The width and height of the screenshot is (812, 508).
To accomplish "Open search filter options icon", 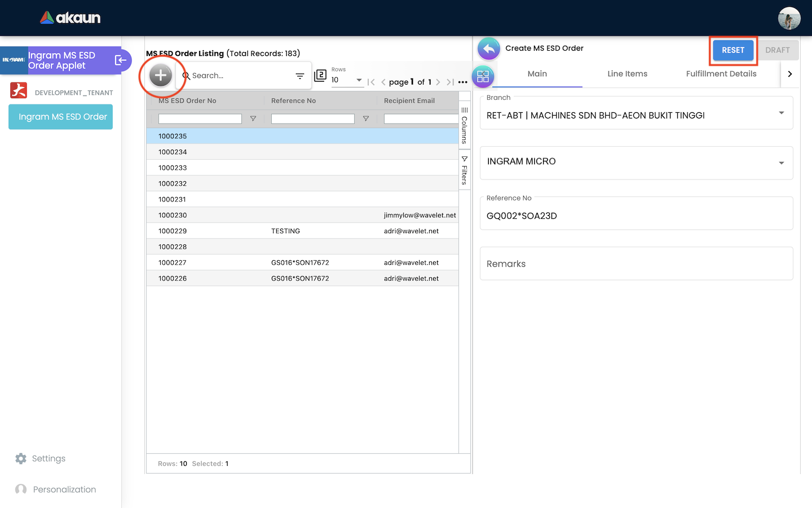I will click(300, 76).
